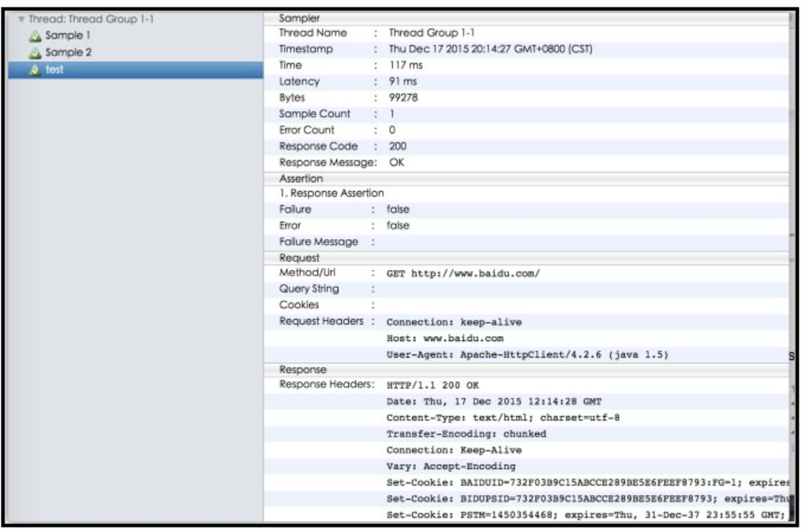Click the Host: www.baidu.com header

tap(444, 339)
